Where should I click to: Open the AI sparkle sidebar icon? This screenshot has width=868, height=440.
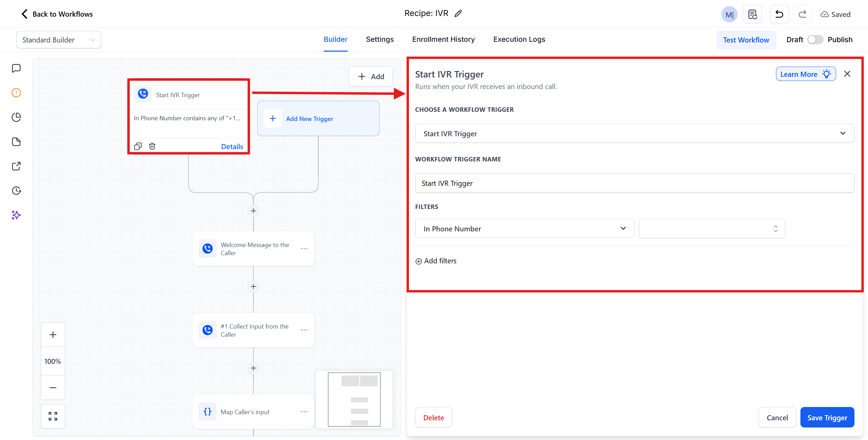tap(16, 215)
